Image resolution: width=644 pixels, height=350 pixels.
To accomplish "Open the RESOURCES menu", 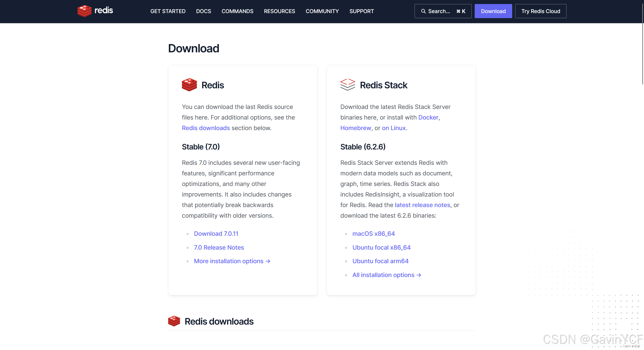I will (x=279, y=11).
